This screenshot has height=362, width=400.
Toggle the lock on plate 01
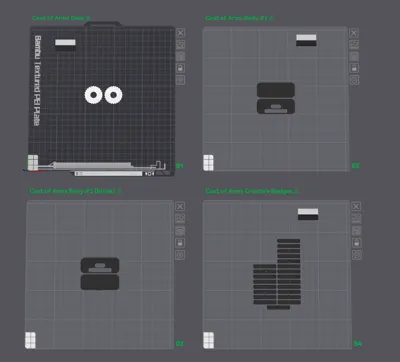(180, 68)
